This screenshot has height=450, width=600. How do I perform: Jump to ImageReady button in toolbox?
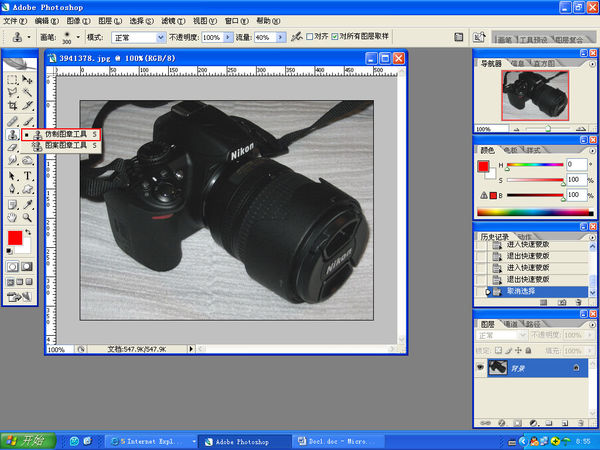pyautogui.click(x=19, y=297)
